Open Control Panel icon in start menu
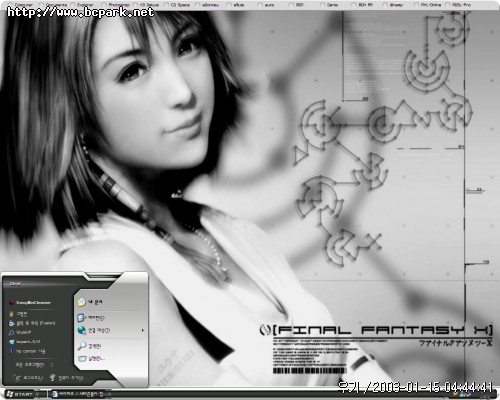This screenshot has width=500, height=400. pyautogui.click(x=82, y=318)
